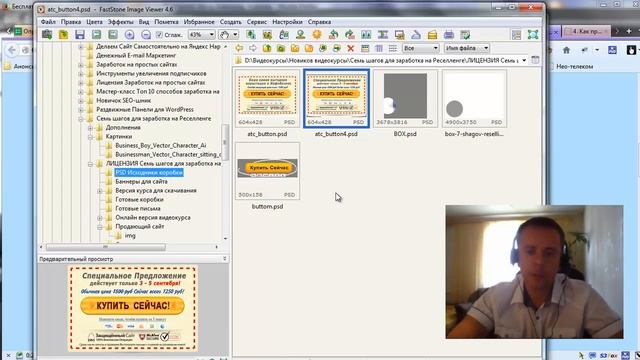Click the folder tree horizontal scrollbar
Image resolution: width=640 pixels, height=360 pixels.
106,247
